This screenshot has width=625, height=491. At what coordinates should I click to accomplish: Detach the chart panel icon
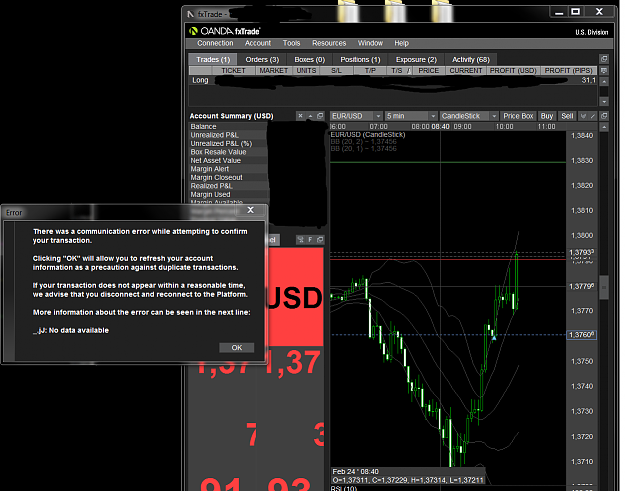coord(604,116)
